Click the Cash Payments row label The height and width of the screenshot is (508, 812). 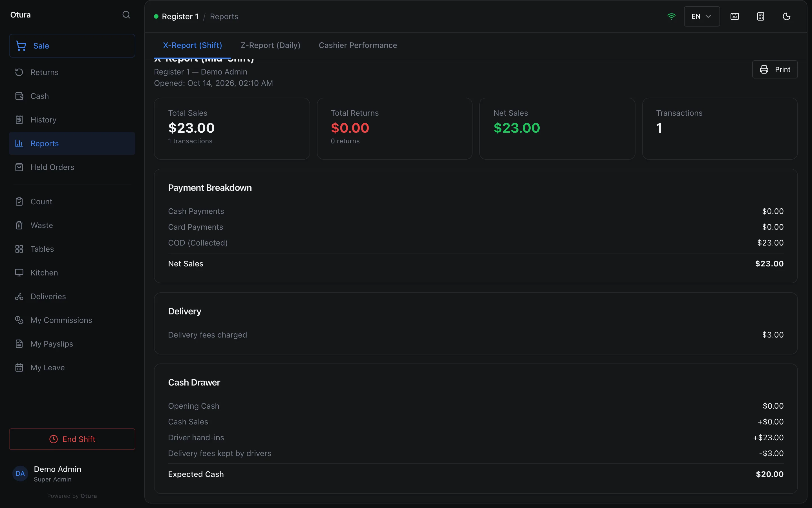coord(196,211)
